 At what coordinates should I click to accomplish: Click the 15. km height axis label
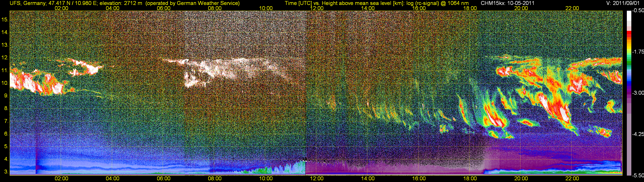tap(5, 19)
